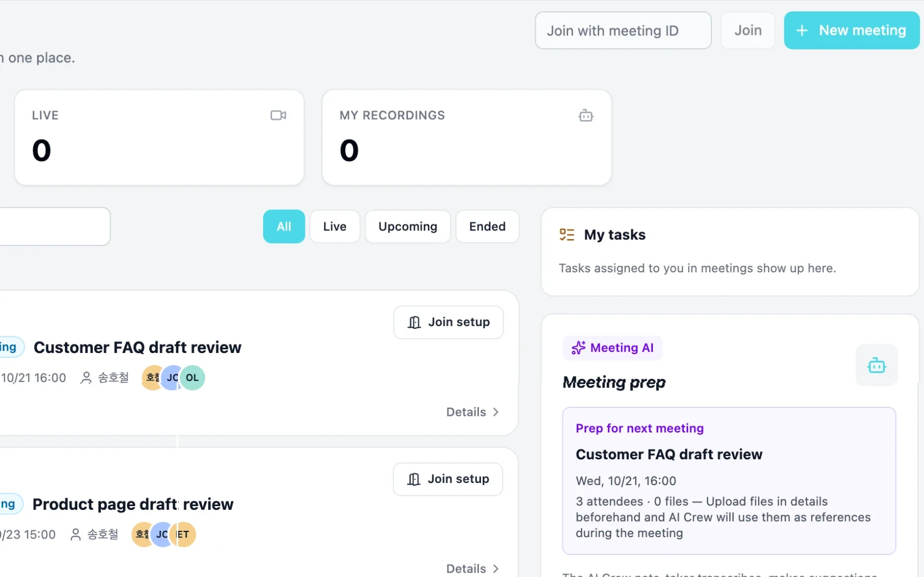This screenshot has width=924, height=577.
Task: Click the checklist icon beside My tasks
Action: pos(567,235)
